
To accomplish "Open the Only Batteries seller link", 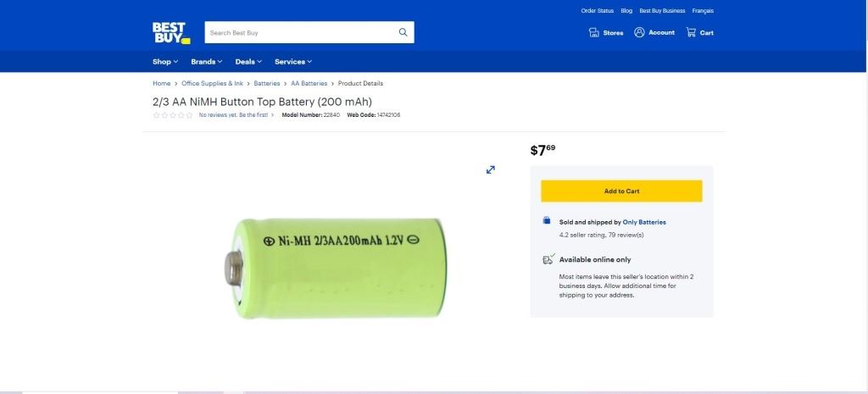I will tap(644, 222).
